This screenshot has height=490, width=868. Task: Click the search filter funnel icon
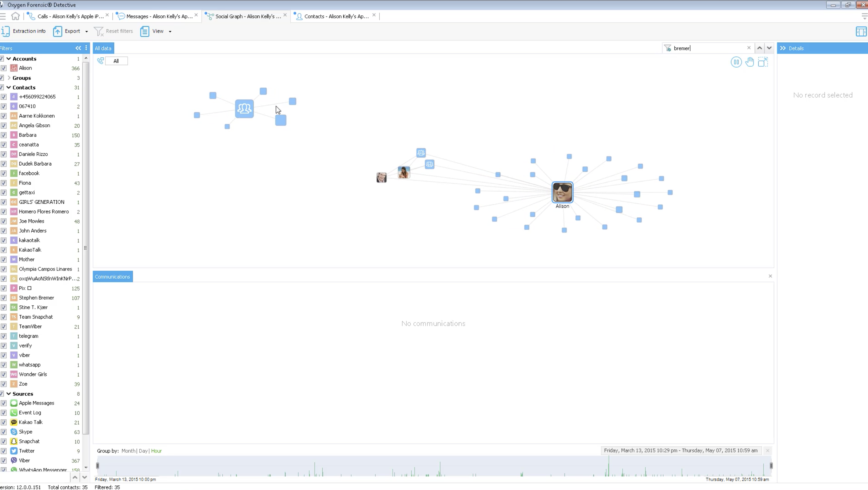667,48
